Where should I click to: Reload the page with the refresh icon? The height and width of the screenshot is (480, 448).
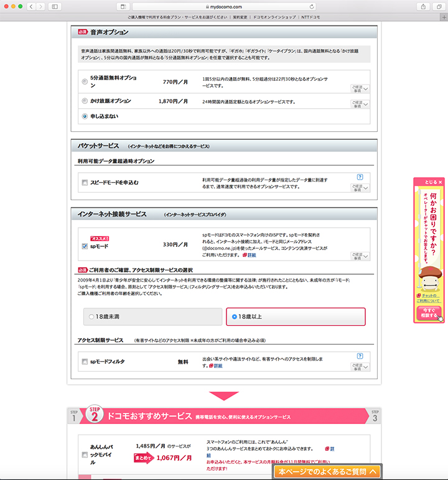(312, 6)
